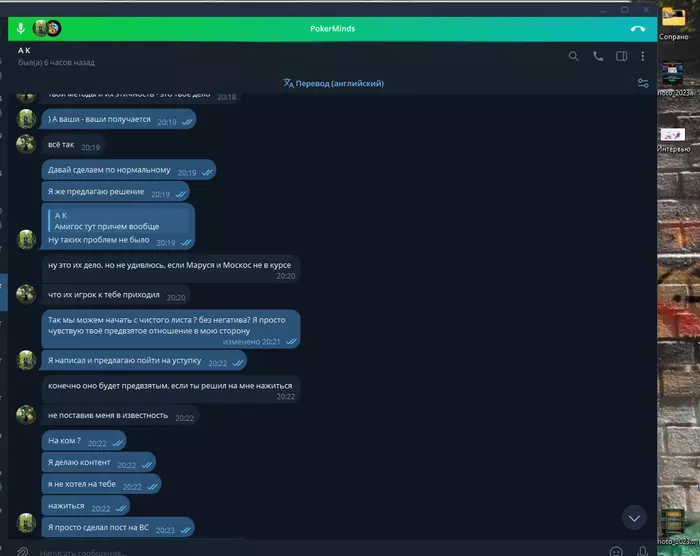Click call participants avatars in green bar
Image resolution: width=700 pixels, height=556 pixels.
click(x=47, y=29)
